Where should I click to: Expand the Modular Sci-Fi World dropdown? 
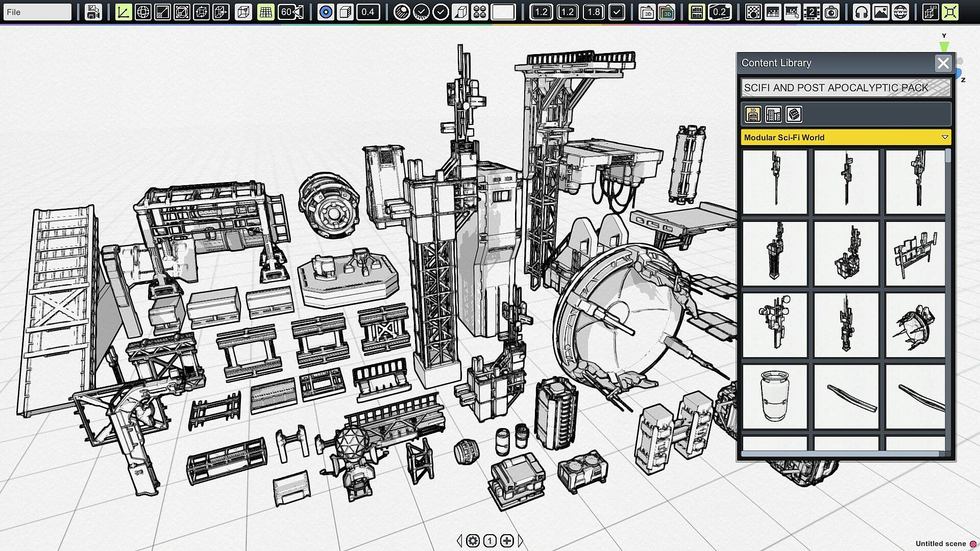(x=944, y=137)
